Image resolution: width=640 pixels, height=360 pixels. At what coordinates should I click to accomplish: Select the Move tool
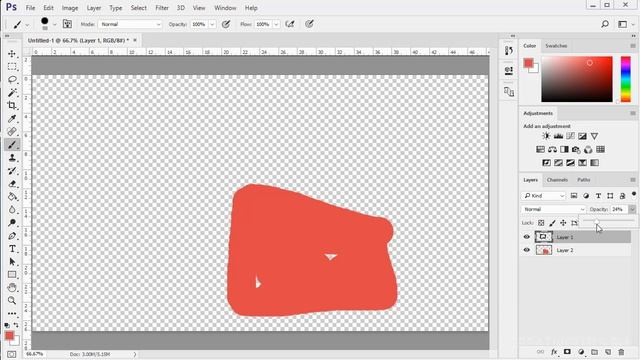[x=12, y=53]
